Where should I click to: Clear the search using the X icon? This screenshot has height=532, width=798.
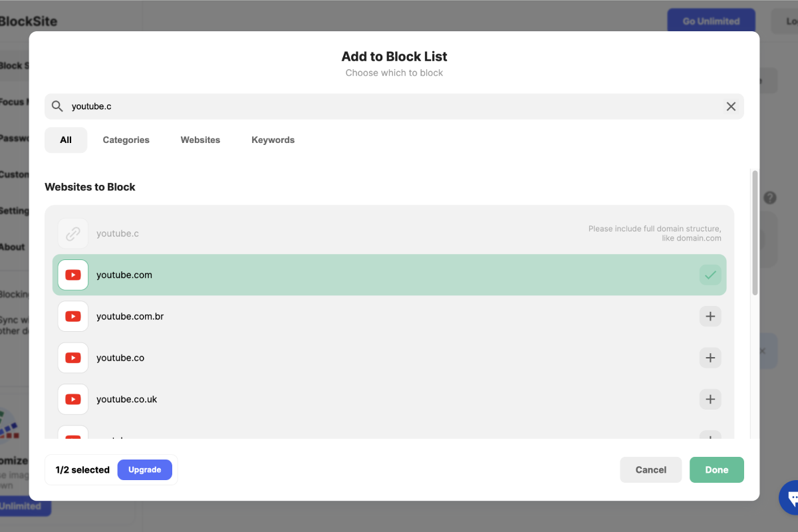click(731, 106)
